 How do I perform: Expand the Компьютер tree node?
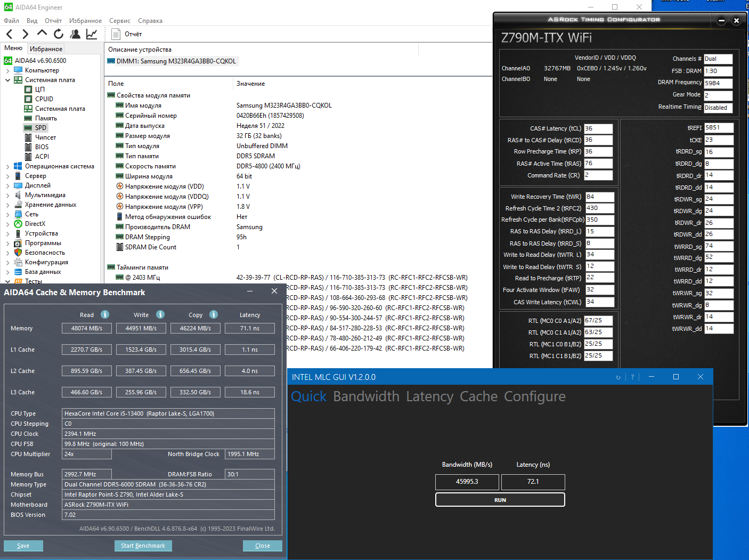click(x=7, y=70)
